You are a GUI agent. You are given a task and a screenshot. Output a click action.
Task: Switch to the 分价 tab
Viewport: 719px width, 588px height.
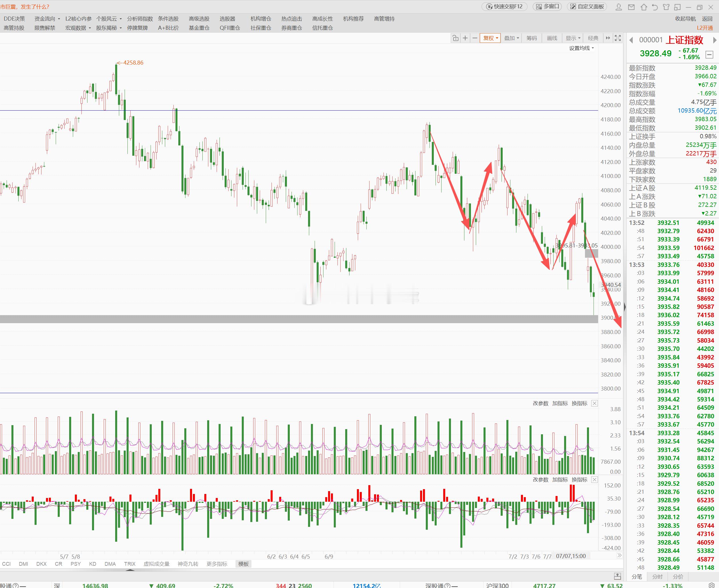(678, 577)
